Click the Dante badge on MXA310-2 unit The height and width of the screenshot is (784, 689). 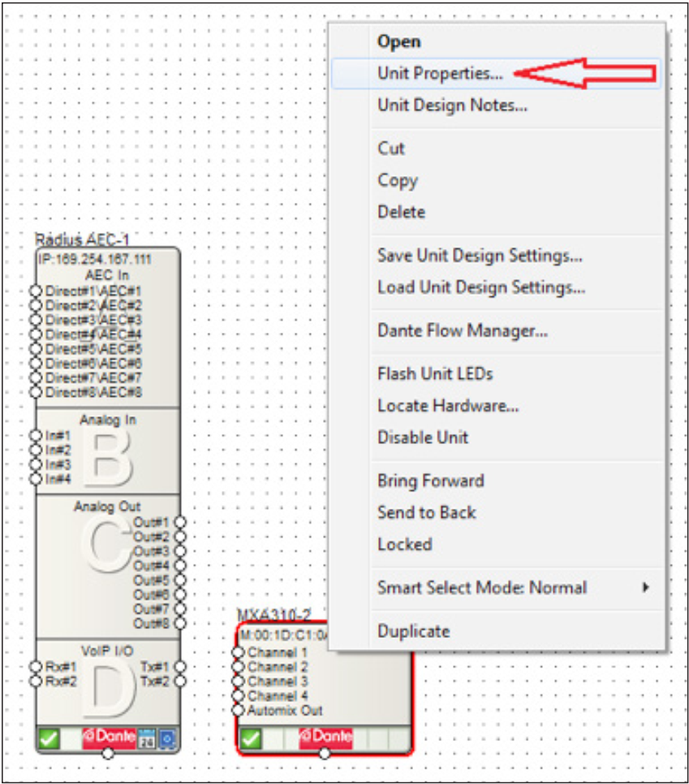(x=325, y=737)
